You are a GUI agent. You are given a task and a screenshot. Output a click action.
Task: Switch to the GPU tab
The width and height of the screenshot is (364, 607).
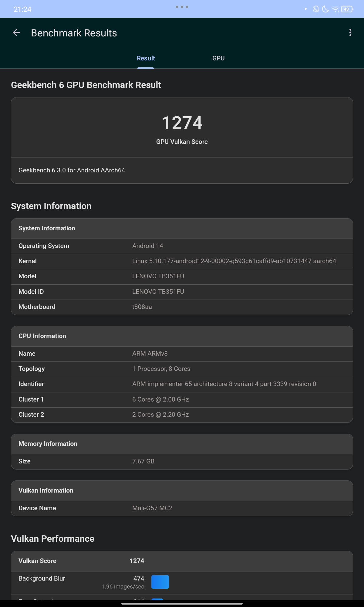coord(218,58)
